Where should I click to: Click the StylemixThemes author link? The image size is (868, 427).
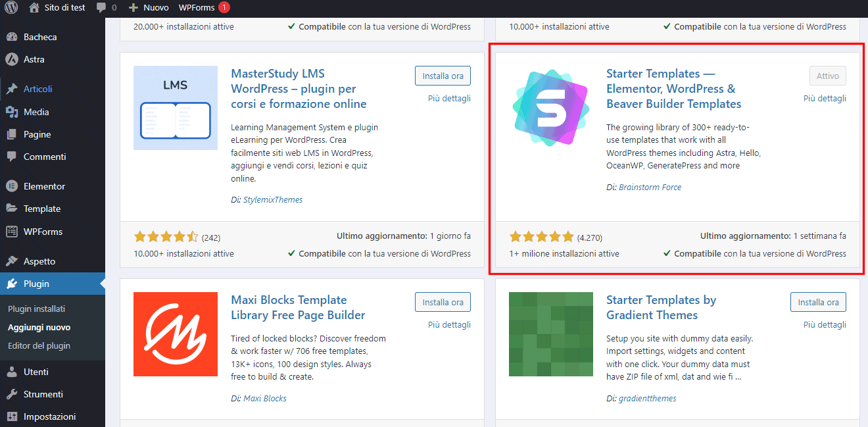273,199
